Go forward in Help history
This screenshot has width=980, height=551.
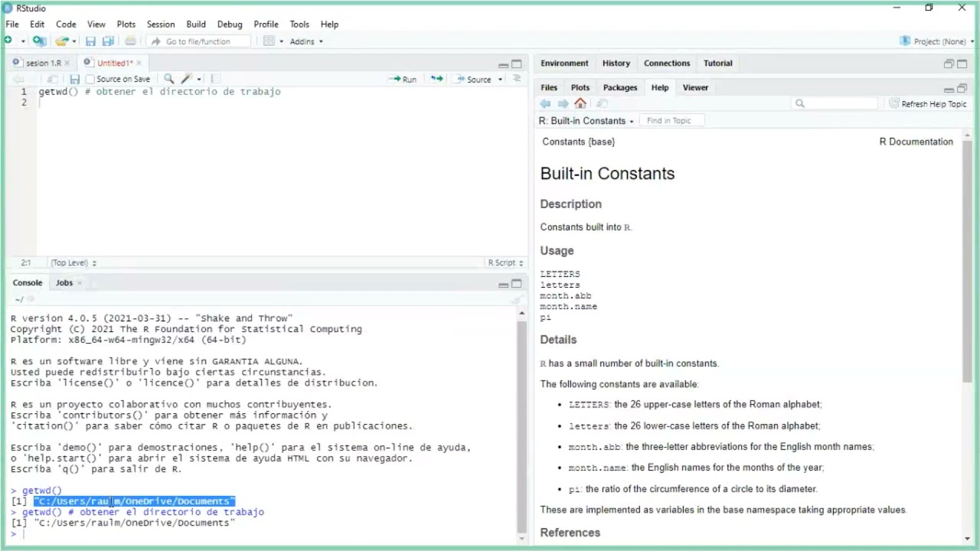click(563, 103)
